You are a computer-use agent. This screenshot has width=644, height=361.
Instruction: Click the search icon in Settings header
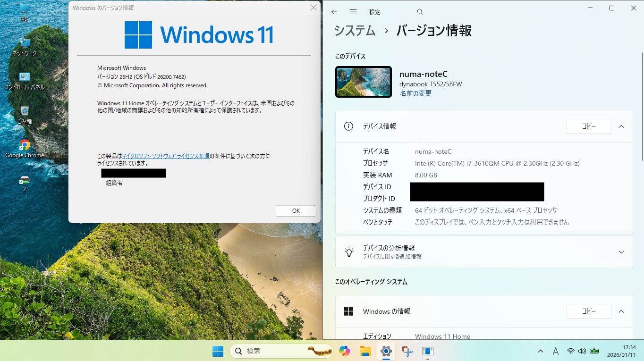click(420, 12)
